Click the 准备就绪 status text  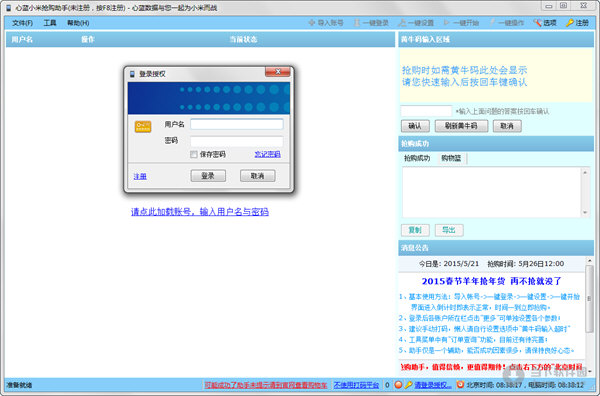click(x=19, y=385)
